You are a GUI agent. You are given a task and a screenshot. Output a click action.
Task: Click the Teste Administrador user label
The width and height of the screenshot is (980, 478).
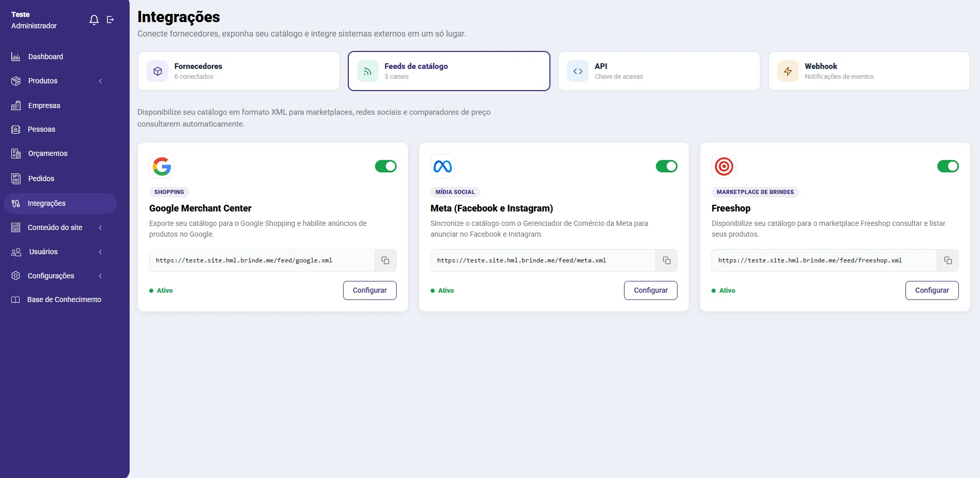34,20
